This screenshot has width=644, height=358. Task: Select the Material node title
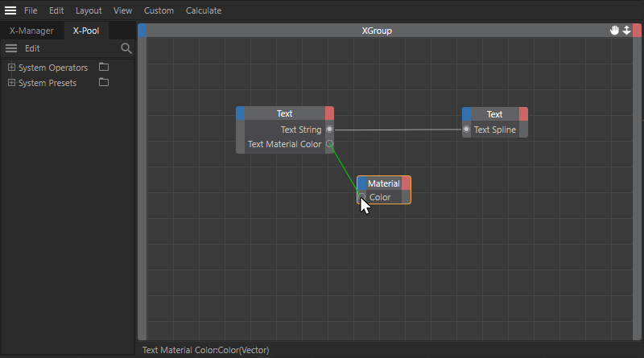tap(384, 183)
